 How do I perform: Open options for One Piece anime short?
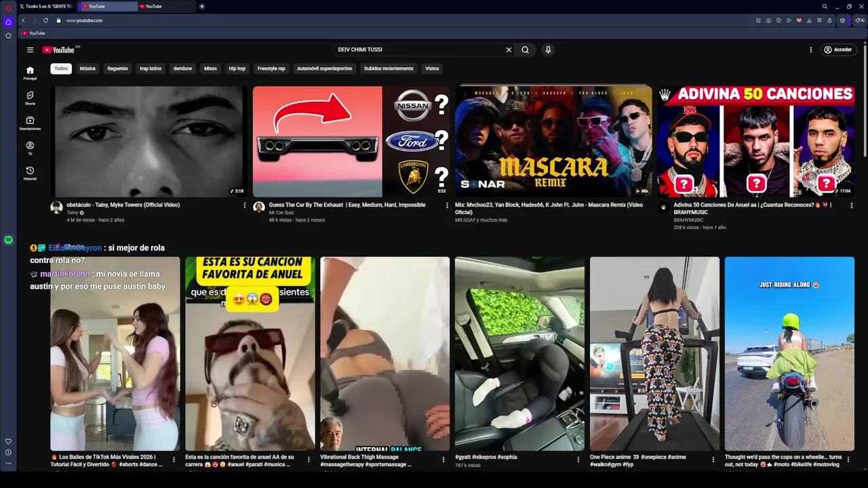[x=713, y=460]
